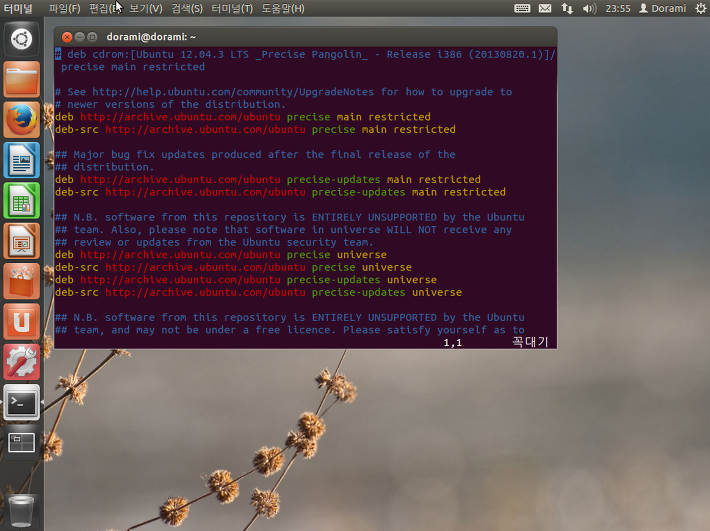
Task: Click the cursor position '1,1' in vim status
Action: (x=452, y=343)
